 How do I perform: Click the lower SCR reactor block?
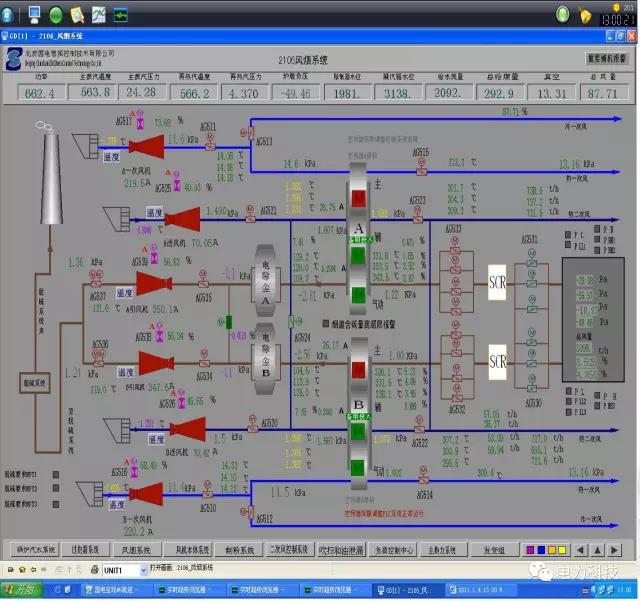tap(498, 356)
